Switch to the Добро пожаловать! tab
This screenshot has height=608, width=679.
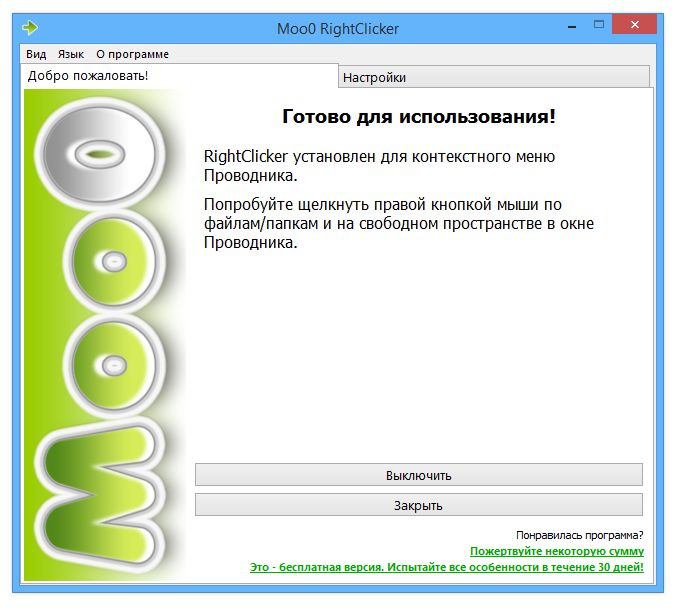pyautogui.click(x=179, y=76)
